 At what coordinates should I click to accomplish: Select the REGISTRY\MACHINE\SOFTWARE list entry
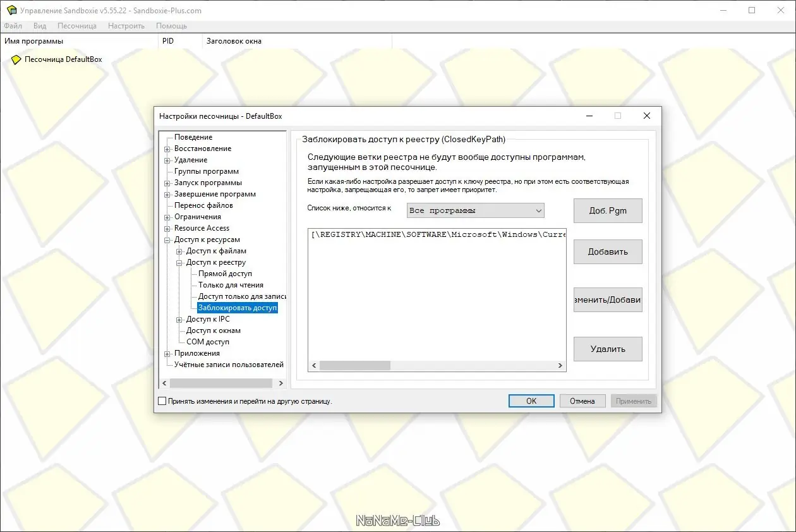coord(438,234)
